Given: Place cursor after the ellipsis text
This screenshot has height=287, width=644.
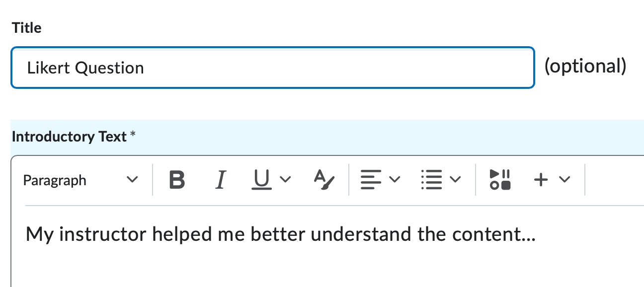Looking at the screenshot, I should coord(537,234).
